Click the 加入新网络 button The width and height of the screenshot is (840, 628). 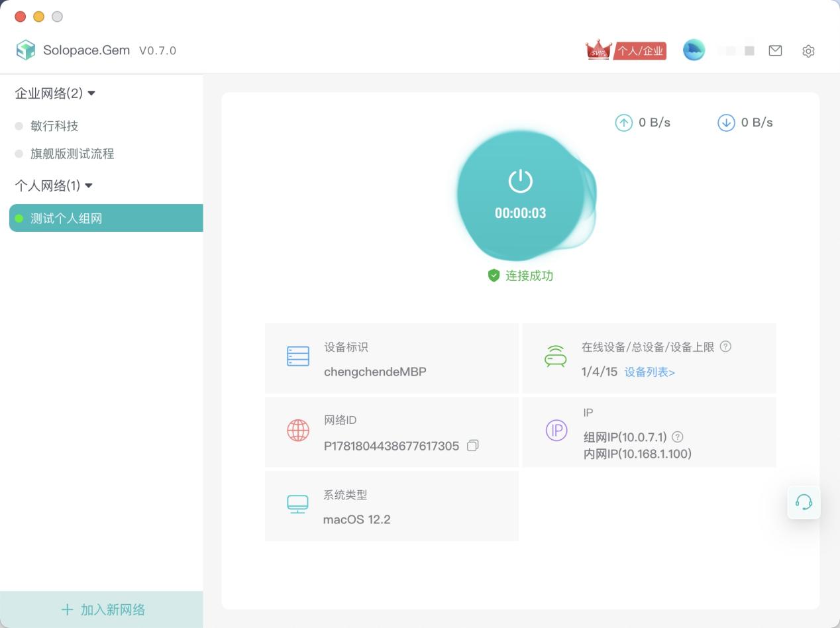pos(102,609)
